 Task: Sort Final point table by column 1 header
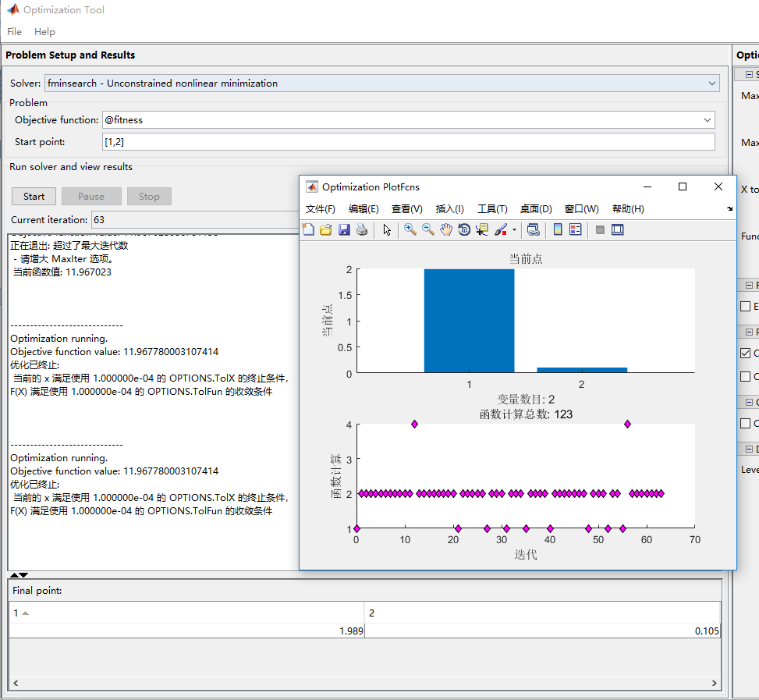[186, 613]
